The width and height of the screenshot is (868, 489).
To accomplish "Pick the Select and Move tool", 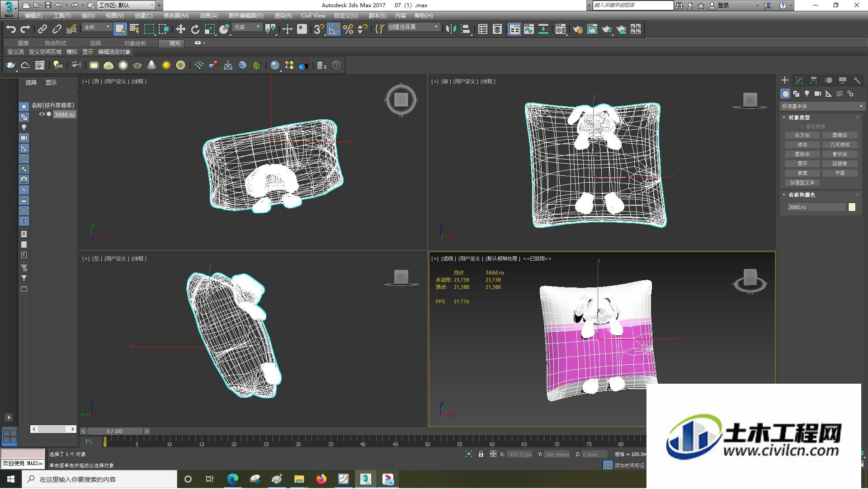I will [x=180, y=29].
